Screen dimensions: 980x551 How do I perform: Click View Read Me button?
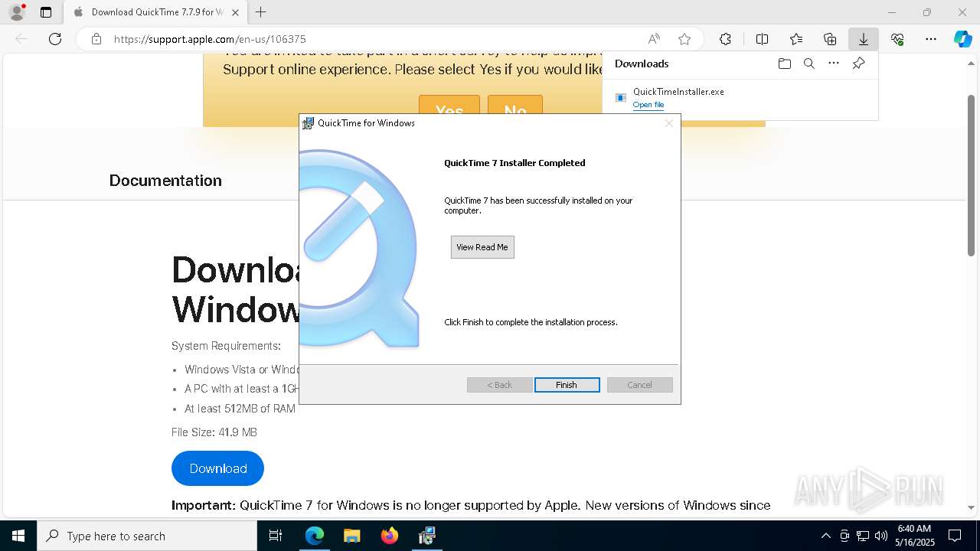482,247
